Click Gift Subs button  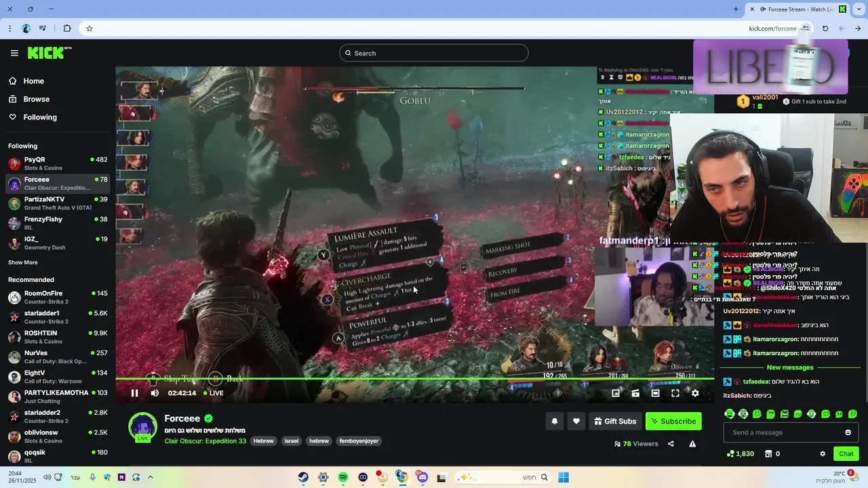pyautogui.click(x=615, y=421)
